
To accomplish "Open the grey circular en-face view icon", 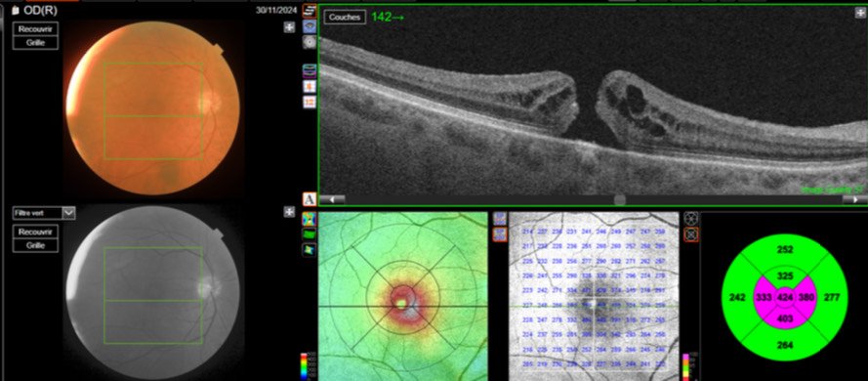I will (310, 42).
